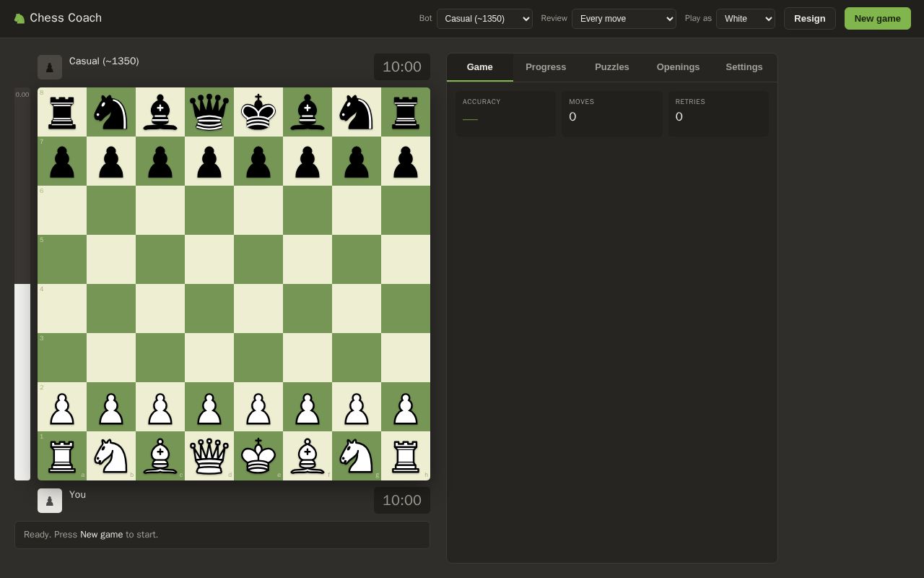Open the Play as color dropdown

tap(745, 19)
